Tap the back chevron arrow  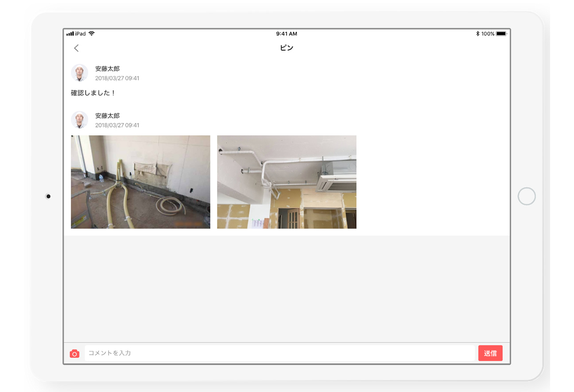76,48
